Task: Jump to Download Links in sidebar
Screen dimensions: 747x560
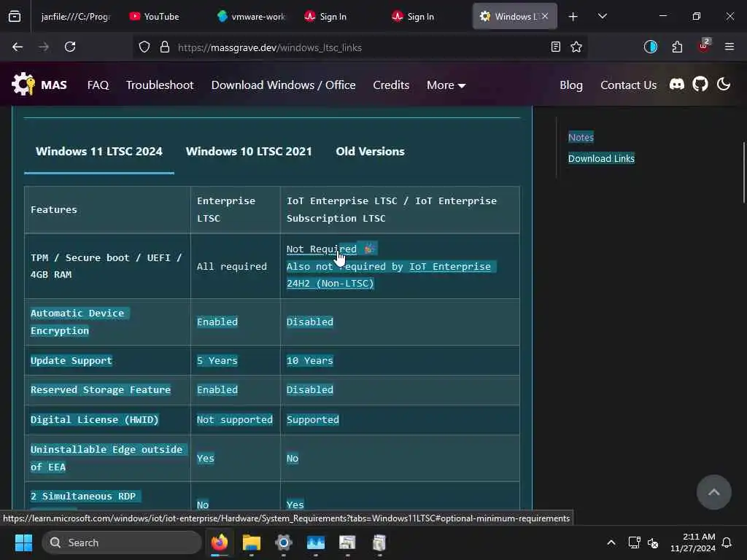Action: point(601,158)
